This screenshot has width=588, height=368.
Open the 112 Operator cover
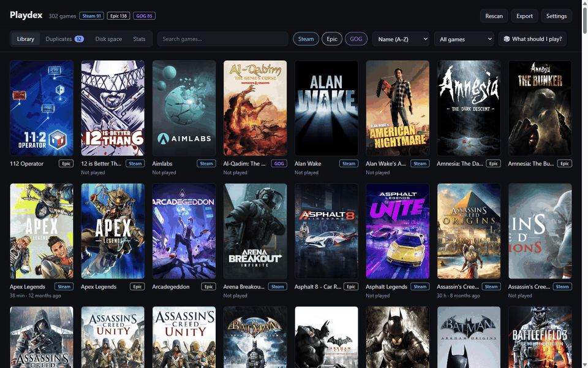pos(42,108)
